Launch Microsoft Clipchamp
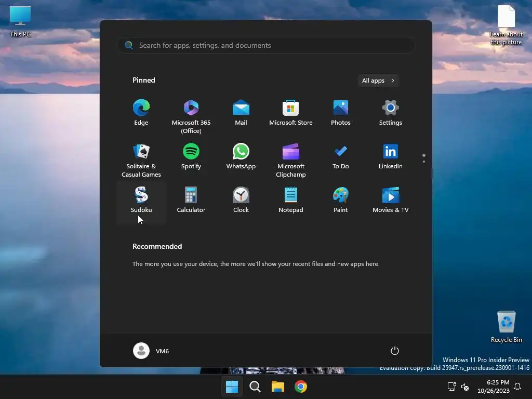This screenshot has height=399, width=532. point(291,159)
